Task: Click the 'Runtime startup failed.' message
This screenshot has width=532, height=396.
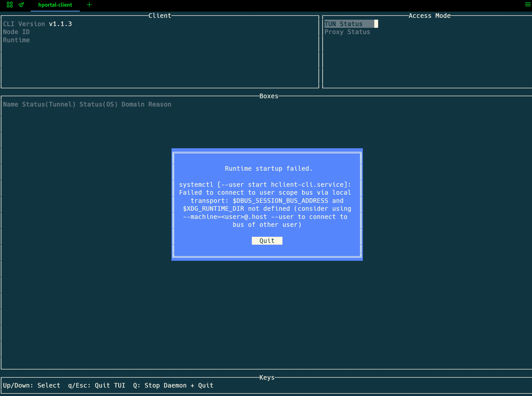Action: click(x=268, y=169)
